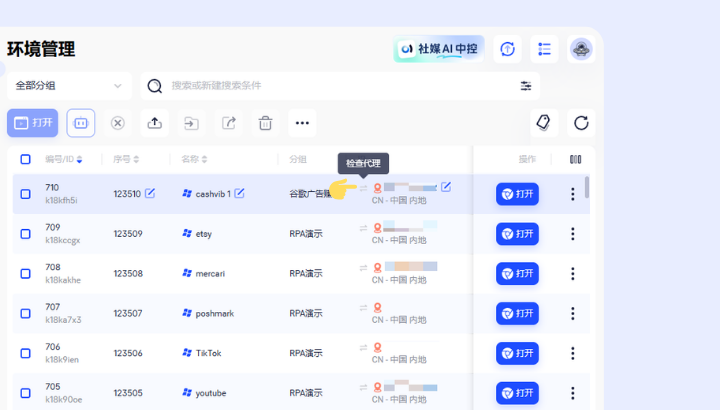Click the upload sync circle icon
The image size is (720, 410).
(x=507, y=49)
